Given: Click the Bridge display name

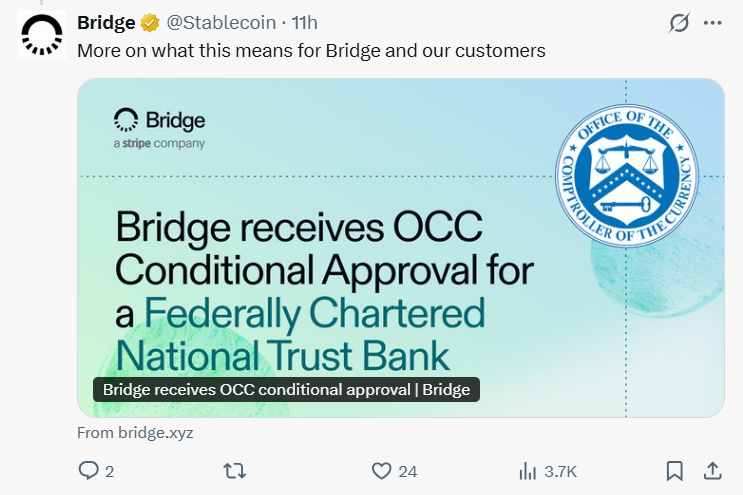Looking at the screenshot, I should pos(106,23).
